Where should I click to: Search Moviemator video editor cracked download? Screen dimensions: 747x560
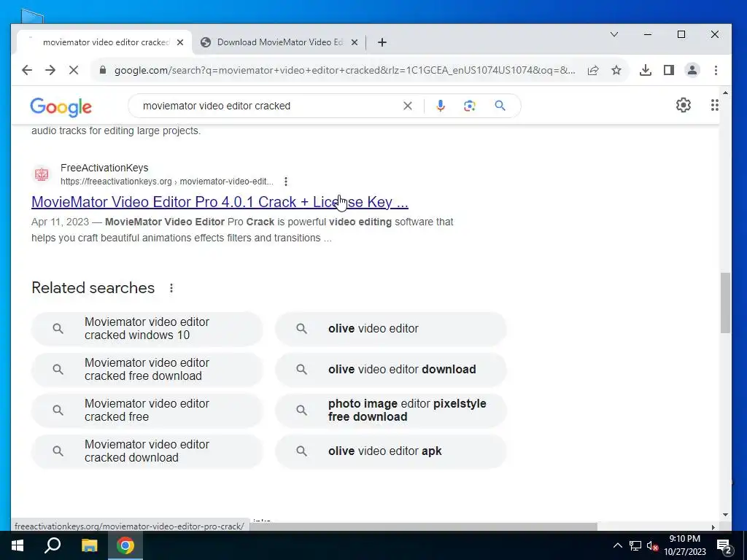click(x=147, y=451)
